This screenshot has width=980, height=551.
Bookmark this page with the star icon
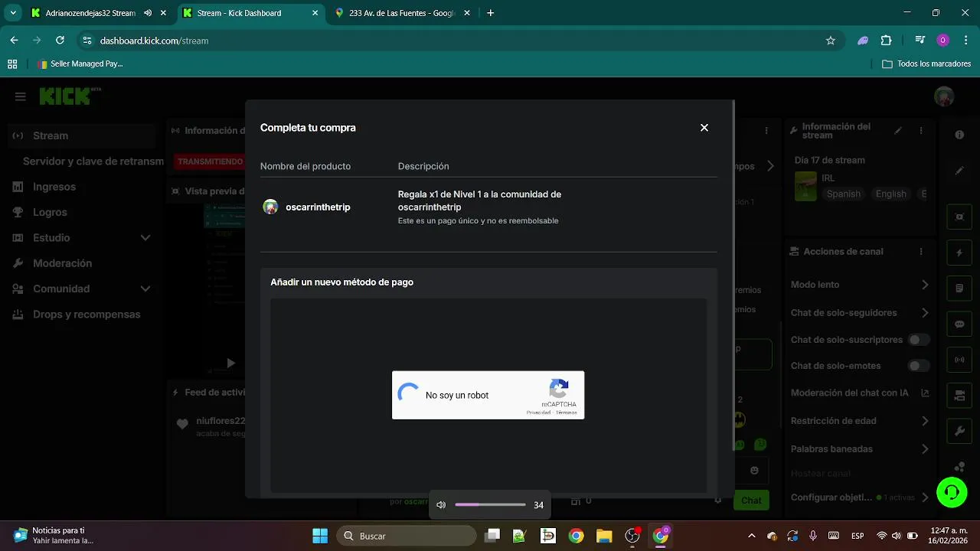coord(831,41)
